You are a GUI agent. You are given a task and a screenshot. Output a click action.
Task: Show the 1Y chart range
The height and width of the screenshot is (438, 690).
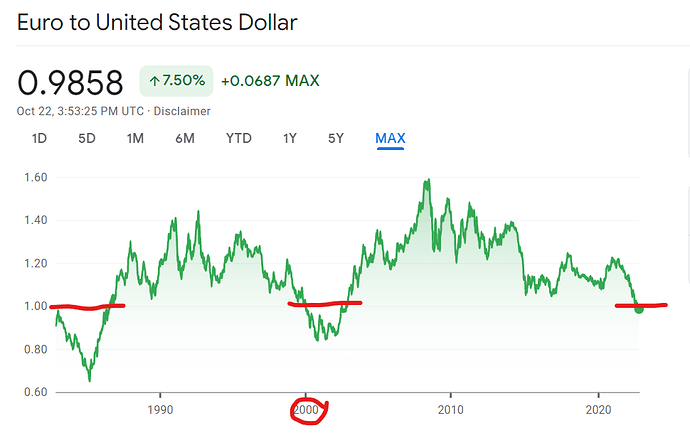coord(290,138)
